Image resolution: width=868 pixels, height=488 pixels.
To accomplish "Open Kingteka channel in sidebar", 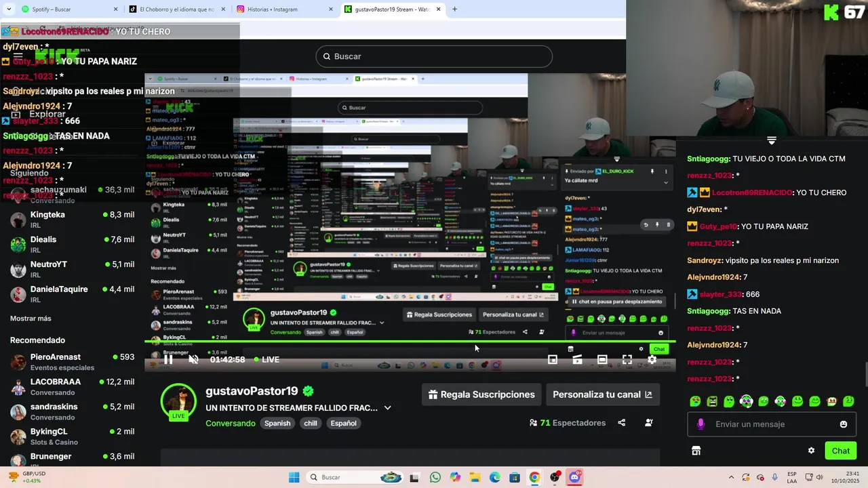I will pos(72,220).
